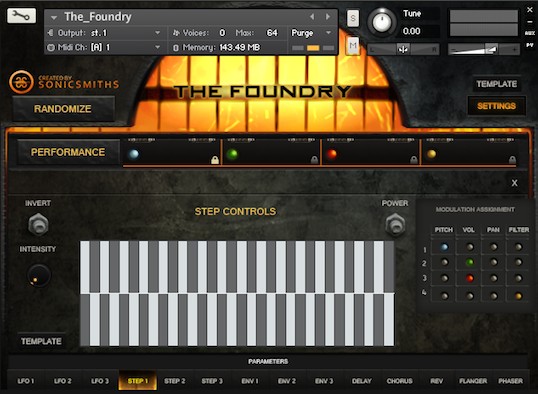Switch to the LFO 2 tab

coord(63,381)
